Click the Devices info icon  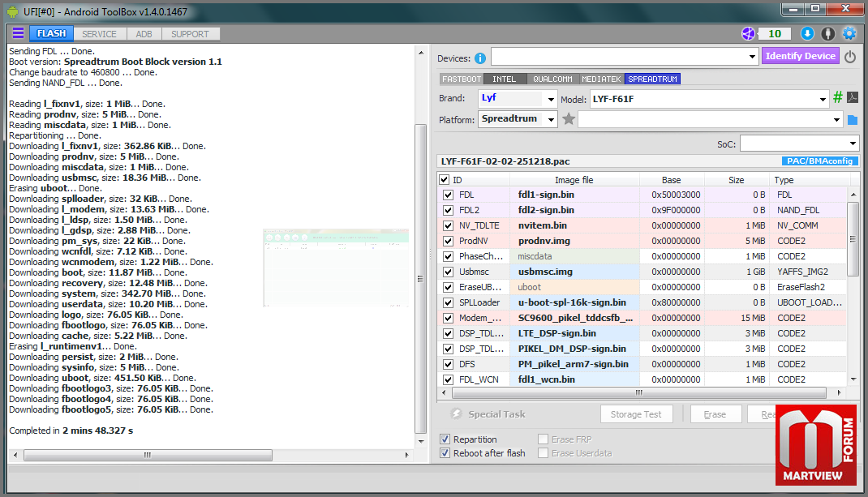click(480, 58)
